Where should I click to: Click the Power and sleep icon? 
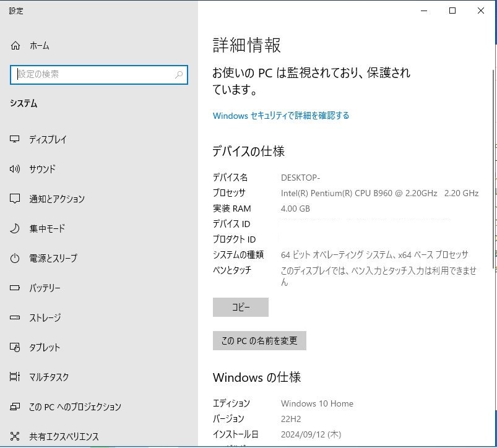point(15,258)
